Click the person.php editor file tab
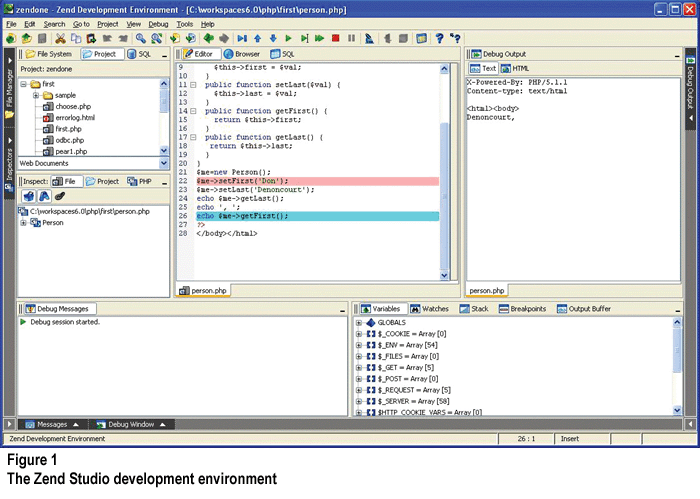Viewport: 700px width, 499px height. (203, 291)
